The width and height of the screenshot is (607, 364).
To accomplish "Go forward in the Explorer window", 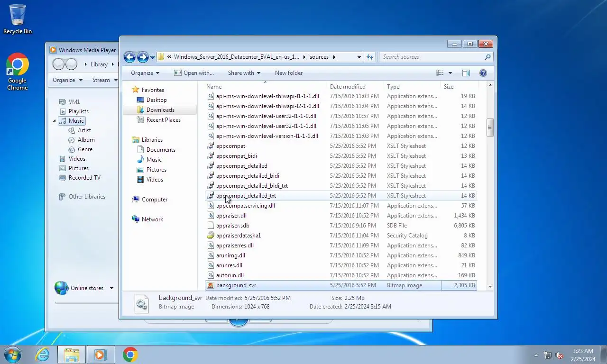I will coord(142,57).
